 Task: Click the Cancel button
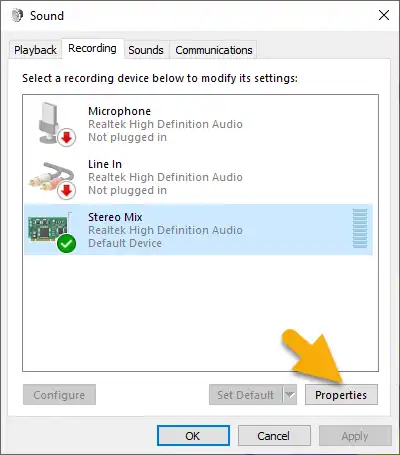coord(274,436)
